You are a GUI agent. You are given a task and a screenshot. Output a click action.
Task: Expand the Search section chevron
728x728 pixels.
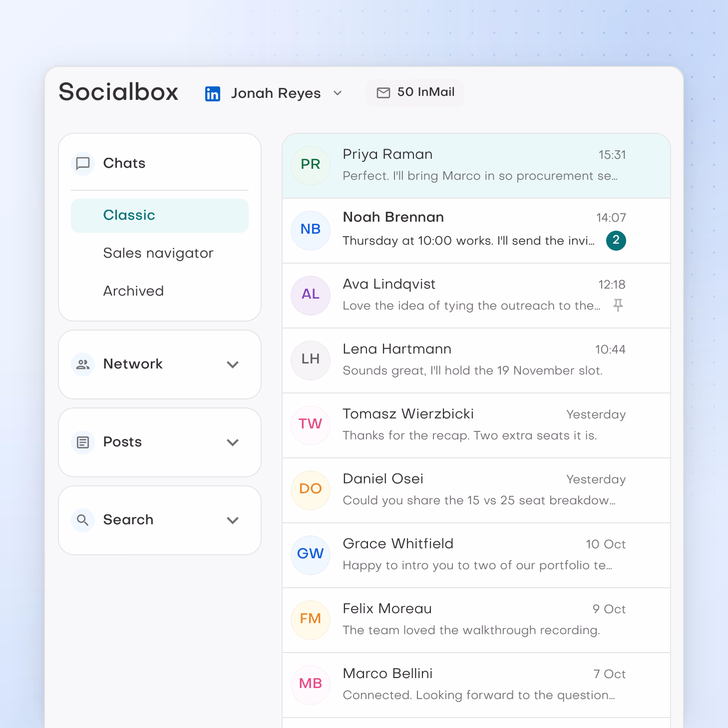233,520
